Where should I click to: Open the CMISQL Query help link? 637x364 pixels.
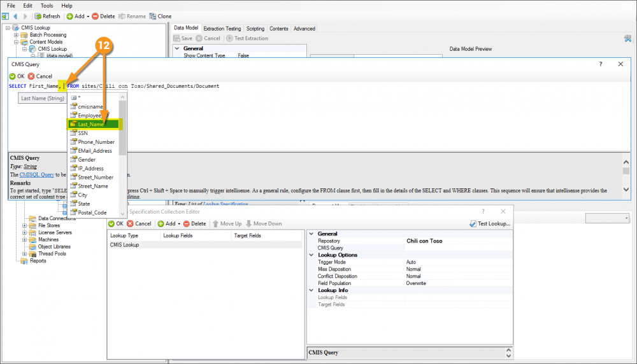tap(36, 174)
